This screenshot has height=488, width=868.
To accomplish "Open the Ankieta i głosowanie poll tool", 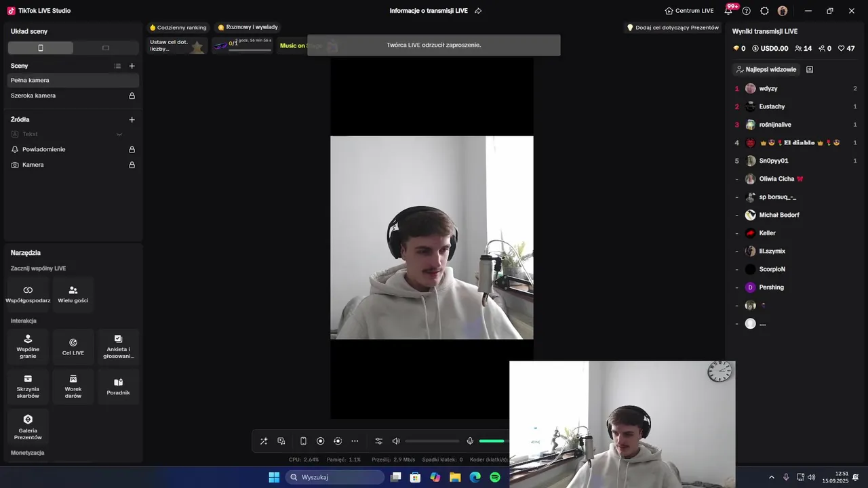I will 118,346.
